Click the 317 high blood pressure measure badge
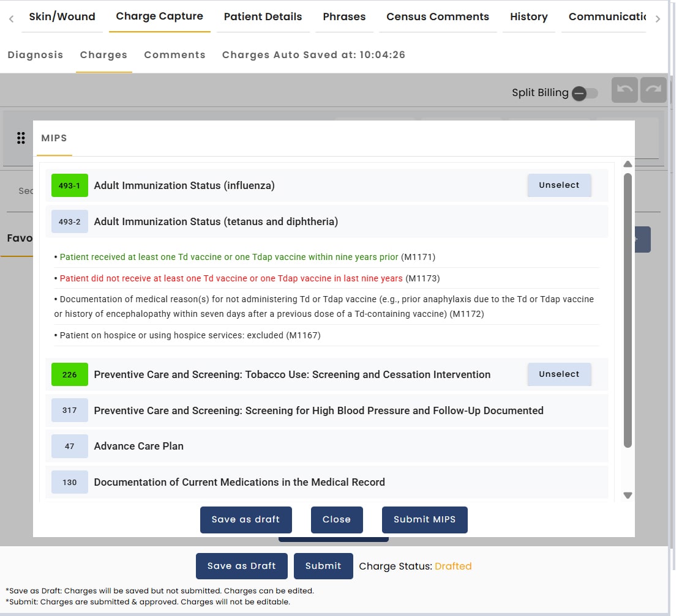Screen dimensions: 682x616 tap(69, 410)
